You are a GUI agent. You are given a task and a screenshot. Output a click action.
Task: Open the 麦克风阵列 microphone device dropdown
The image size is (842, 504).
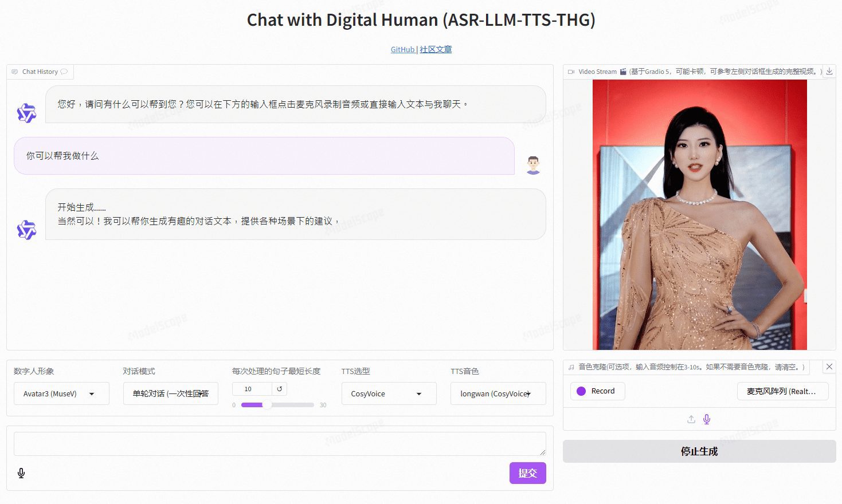point(782,391)
